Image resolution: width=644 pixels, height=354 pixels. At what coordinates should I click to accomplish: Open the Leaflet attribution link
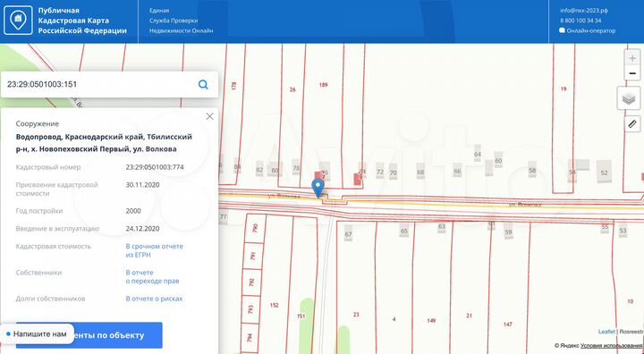[606, 332]
